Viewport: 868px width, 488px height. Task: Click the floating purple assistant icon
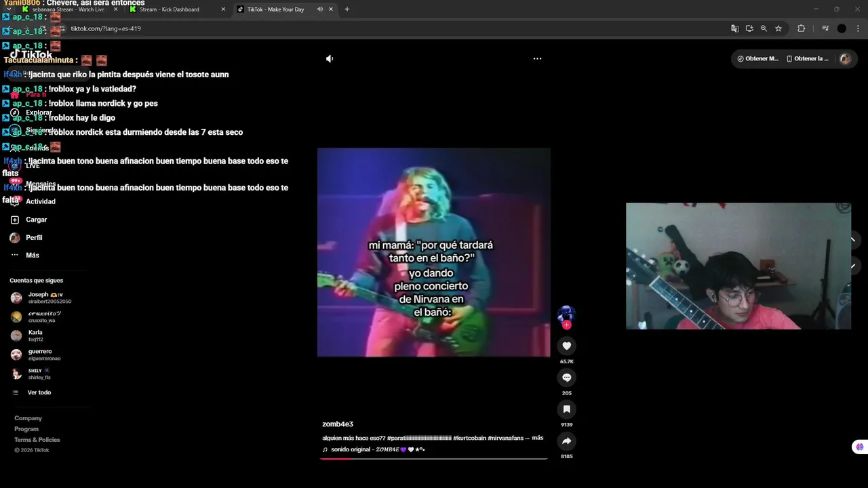pyautogui.click(x=859, y=447)
